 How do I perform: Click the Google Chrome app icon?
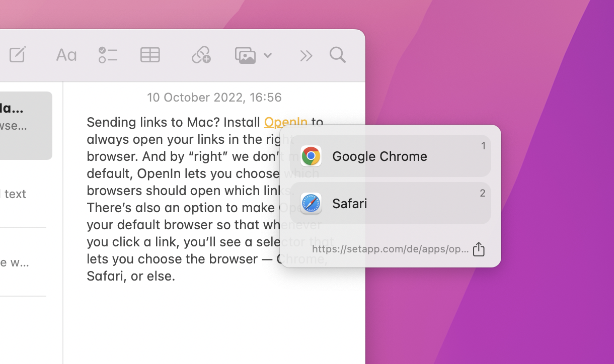click(x=311, y=156)
